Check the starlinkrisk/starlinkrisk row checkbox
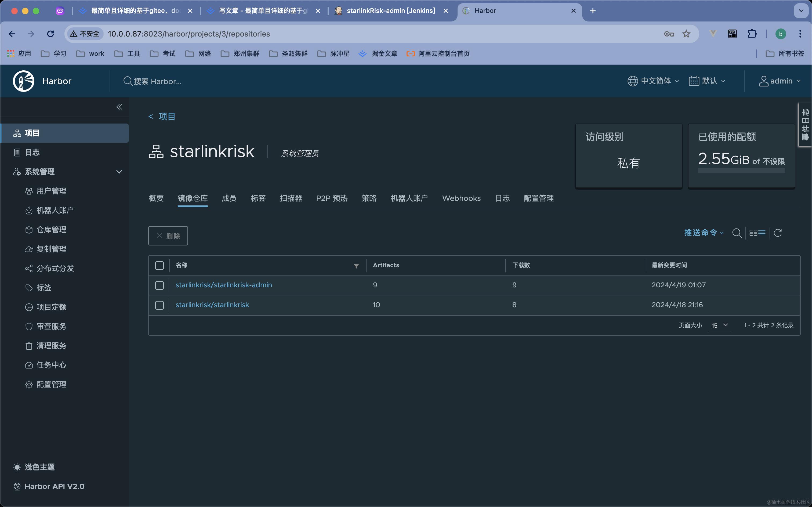Image resolution: width=812 pixels, height=507 pixels. coord(160,305)
